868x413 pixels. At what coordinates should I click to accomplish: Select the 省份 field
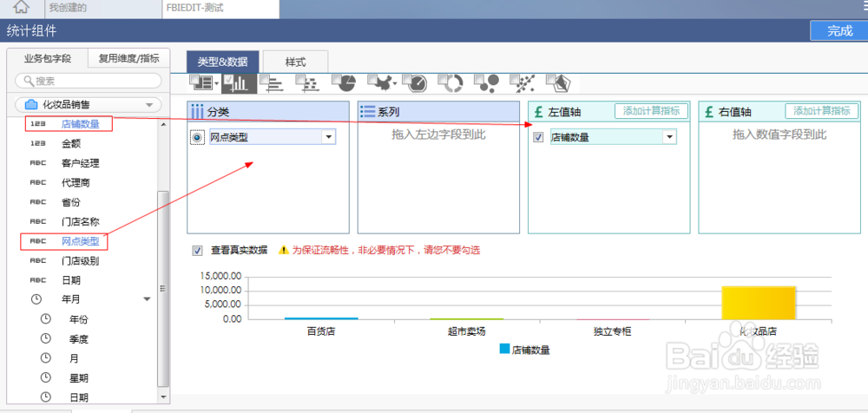click(70, 202)
